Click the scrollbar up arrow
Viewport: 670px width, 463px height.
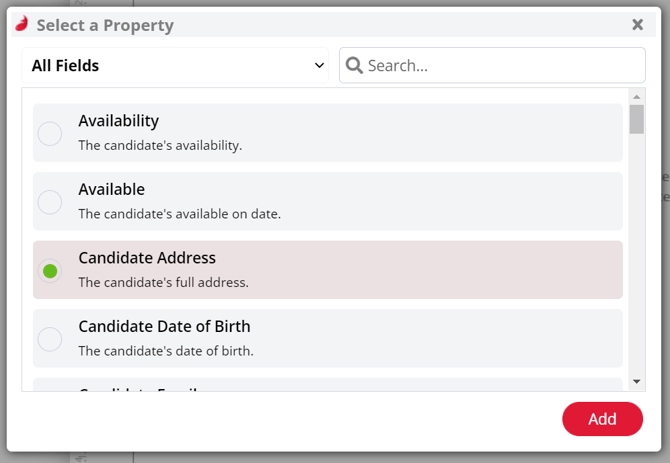637,97
